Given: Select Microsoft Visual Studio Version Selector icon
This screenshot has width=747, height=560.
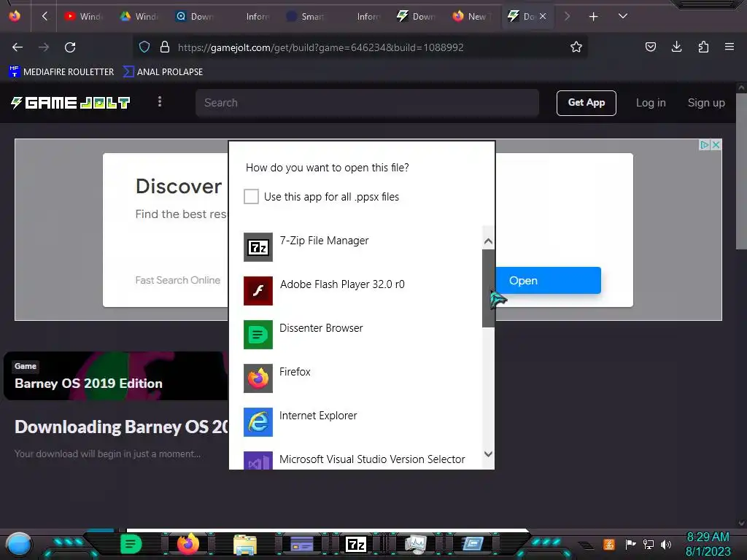Looking at the screenshot, I should click(258, 461).
